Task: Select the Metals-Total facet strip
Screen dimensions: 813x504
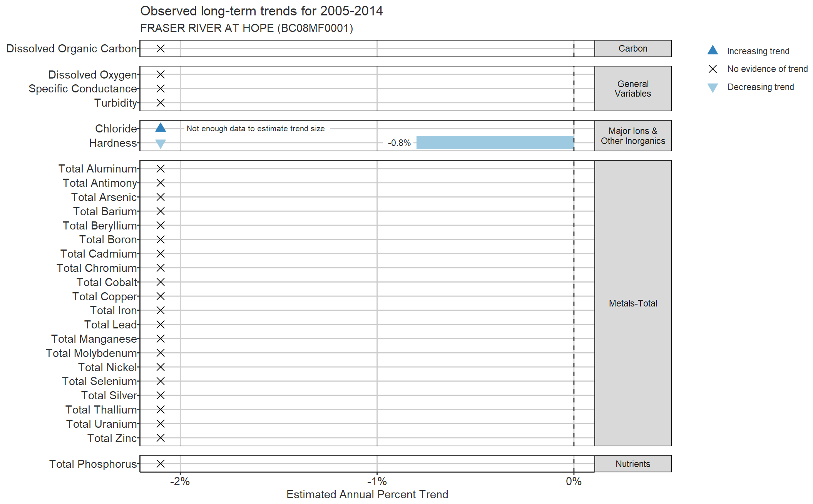Action: tap(633, 303)
